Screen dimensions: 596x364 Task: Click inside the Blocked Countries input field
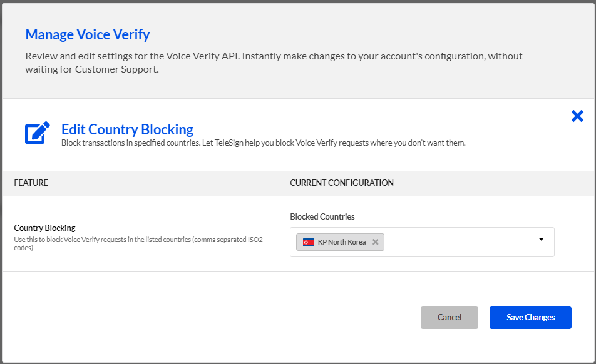[x=457, y=241]
